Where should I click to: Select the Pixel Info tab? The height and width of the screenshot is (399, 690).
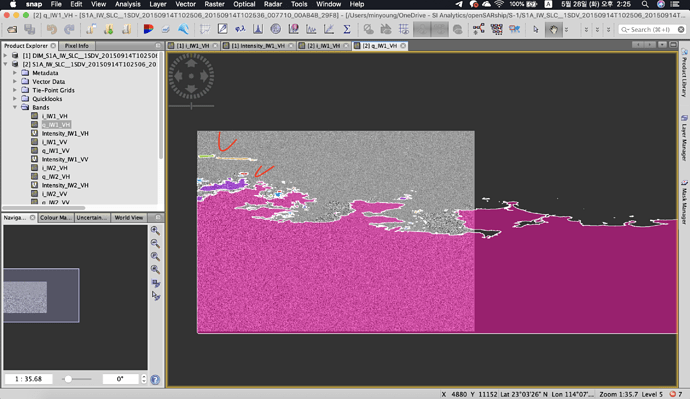77,46
